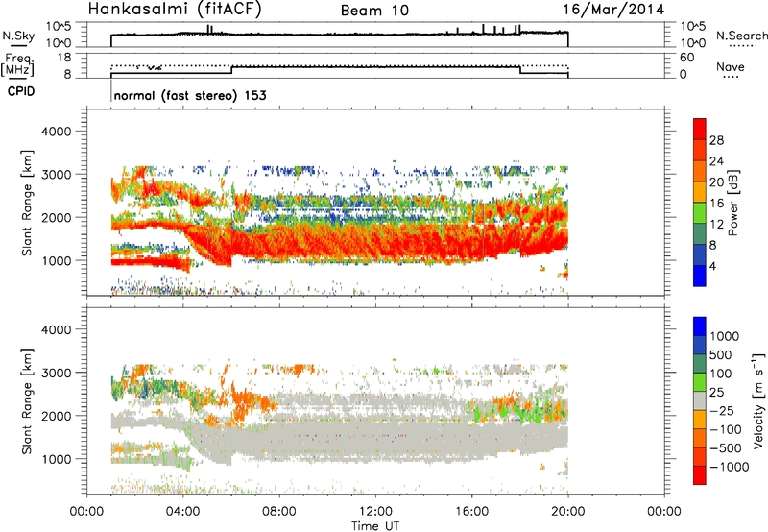768x532 pixels.
Task: Click the gray segment of Velocity colorbar
Action: pos(700,400)
